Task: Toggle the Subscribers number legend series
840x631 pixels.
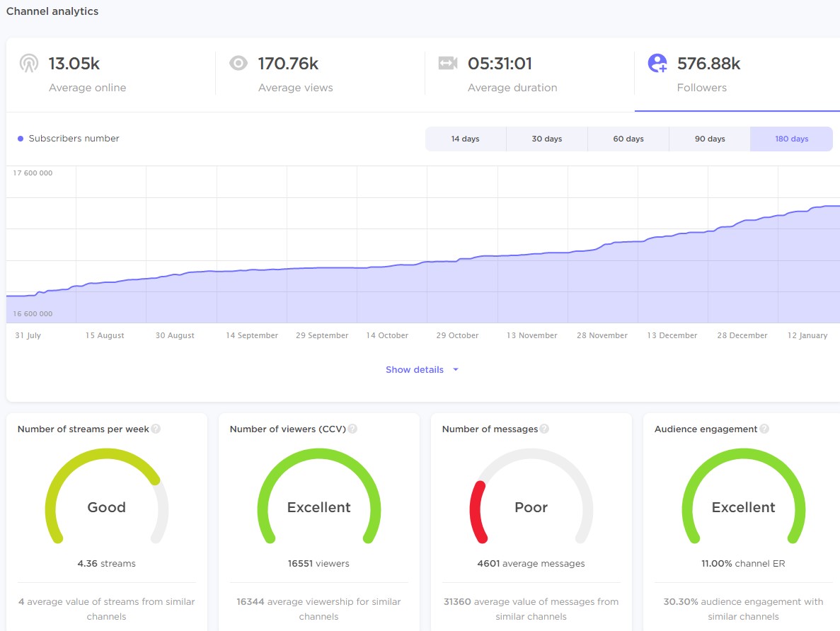Action: click(x=69, y=139)
